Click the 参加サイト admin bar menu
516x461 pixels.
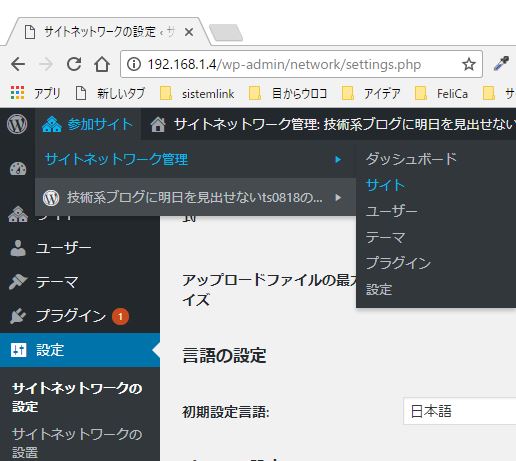tap(88, 124)
